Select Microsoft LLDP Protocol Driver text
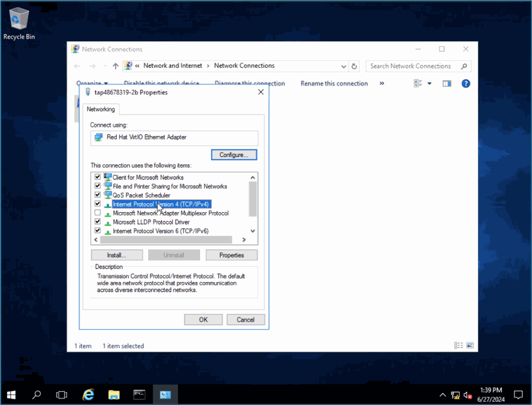This screenshot has width=532, height=405. (x=151, y=222)
